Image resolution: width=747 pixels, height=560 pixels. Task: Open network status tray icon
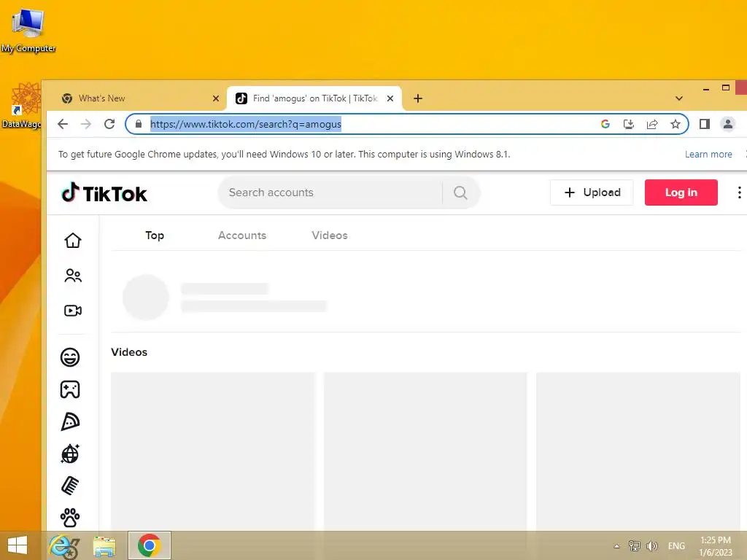[635, 545]
